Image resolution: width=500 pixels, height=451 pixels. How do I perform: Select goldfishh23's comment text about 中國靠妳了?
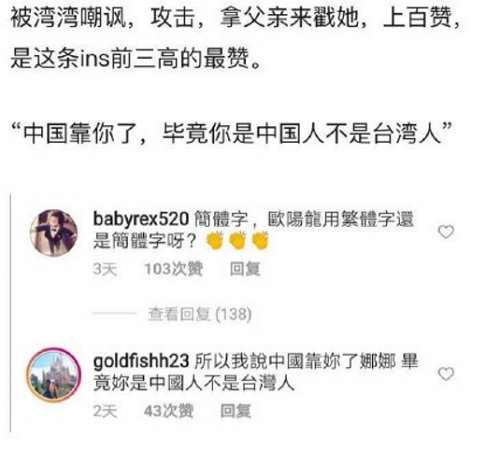(255, 372)
